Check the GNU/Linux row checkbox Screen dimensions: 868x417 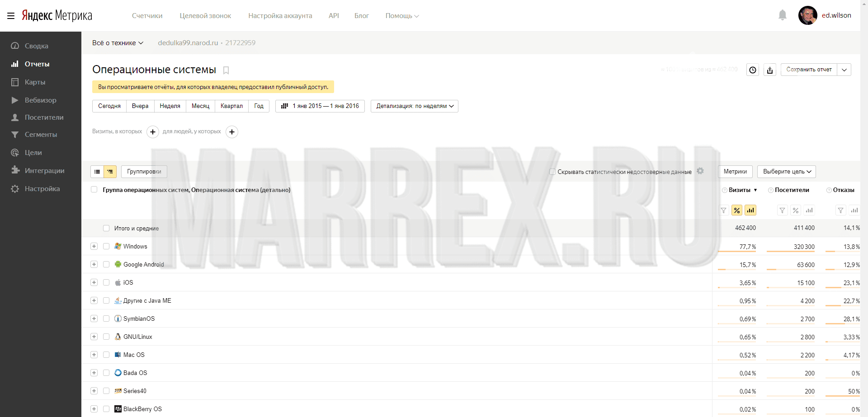pos(106,337)
